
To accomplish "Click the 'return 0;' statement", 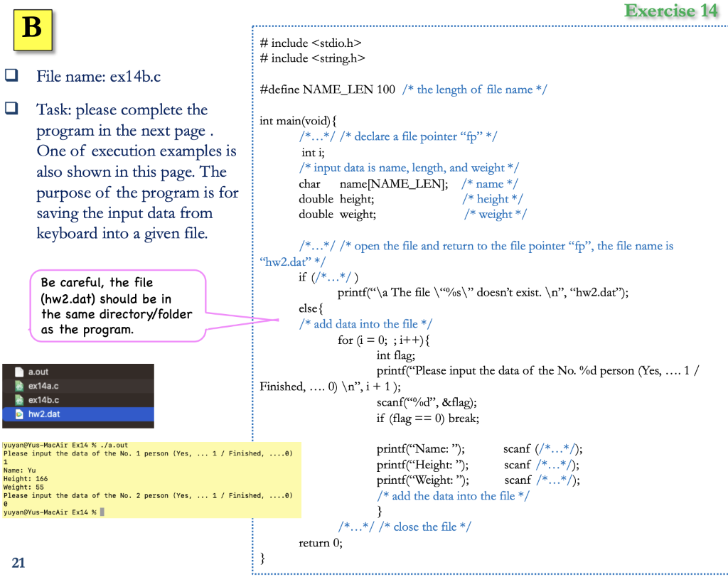I will point(321,543).
